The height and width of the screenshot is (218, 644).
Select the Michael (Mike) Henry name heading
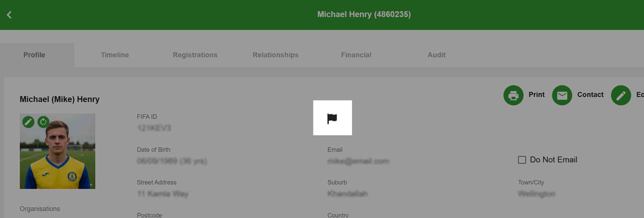point(60,99)
